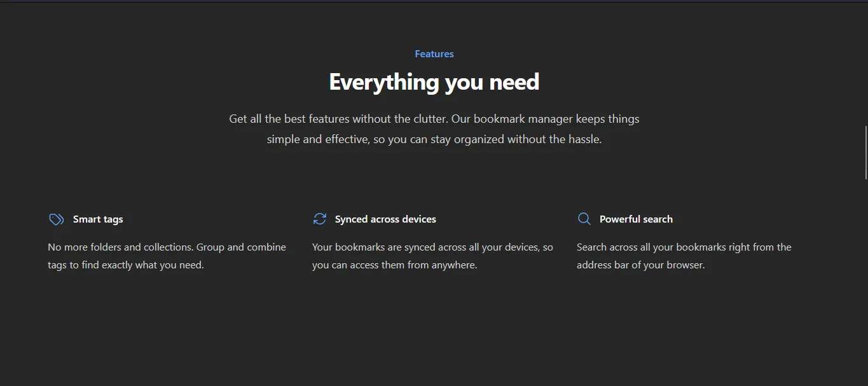Viewport: 868px width, 386px height.
Task: Click the magnifying glass search icon
Action: pos(584,218)
